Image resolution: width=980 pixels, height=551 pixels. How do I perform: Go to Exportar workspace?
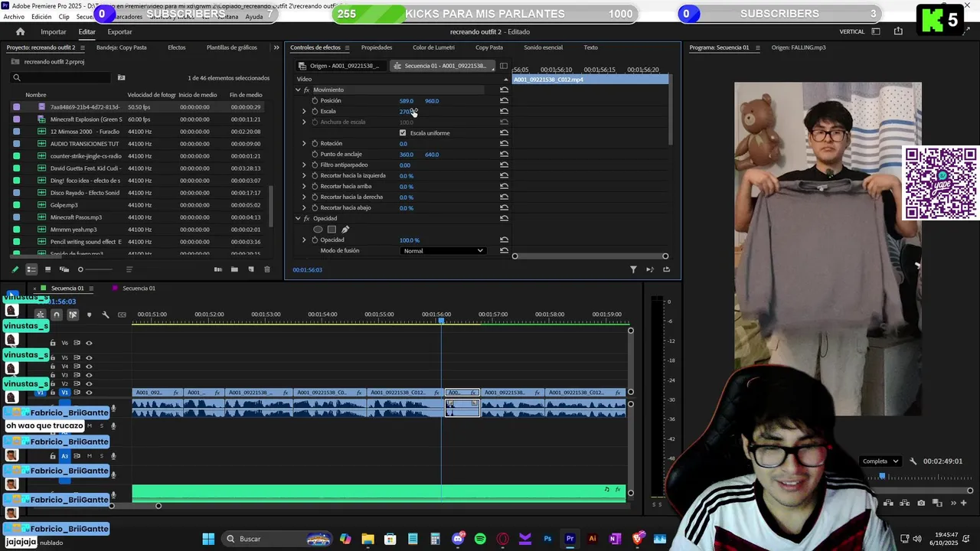119,31
